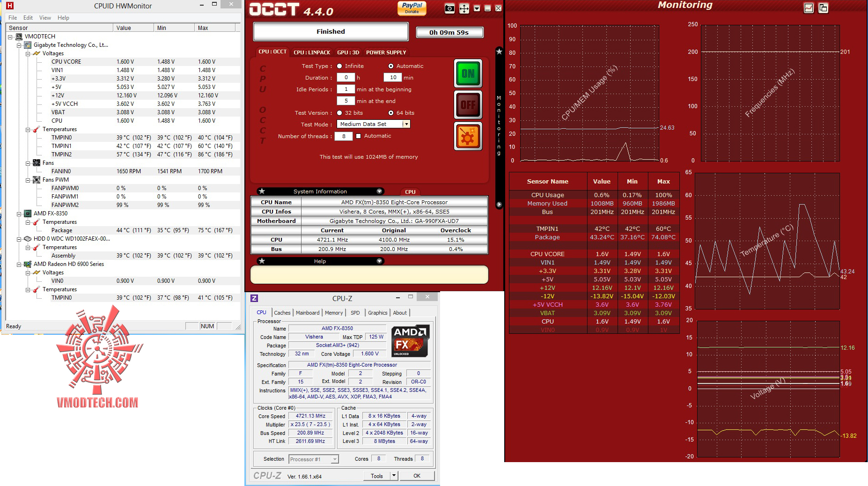Screen dimensions: 868x486
Task: Choose 64 bits test version
Action: pyautogui.click(x=391, y=113)
